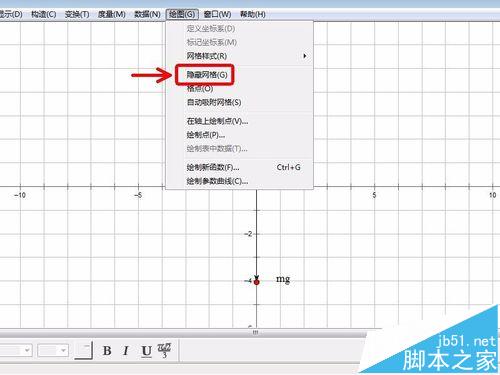Open the 显示(D) menu
Image resolution: width=500 pixels, height=375 pixels.
pos(11,15)
